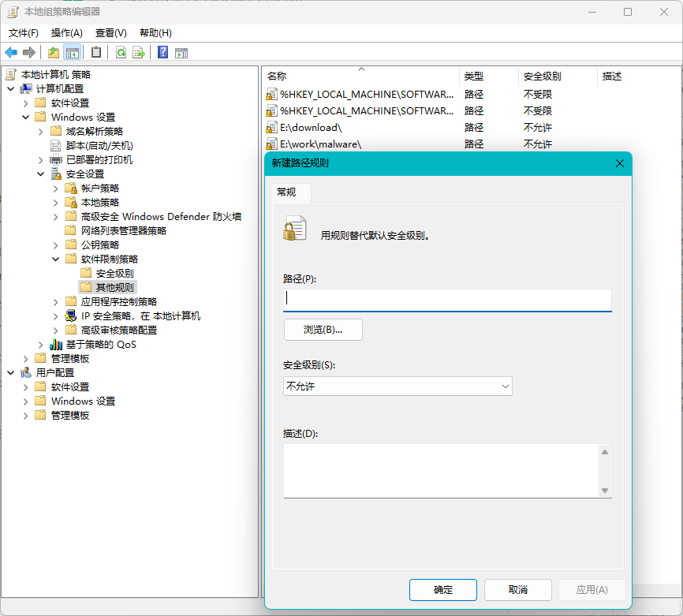Toggle the action pane toolbar icon
Viewport: 683px width, 616px height.
tap(181, 53)
